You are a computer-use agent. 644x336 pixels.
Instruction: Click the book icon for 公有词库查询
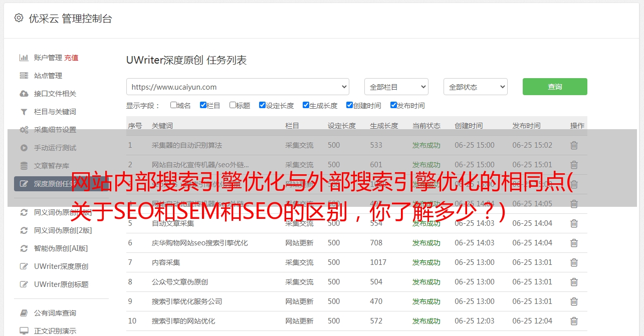(24, 313)
